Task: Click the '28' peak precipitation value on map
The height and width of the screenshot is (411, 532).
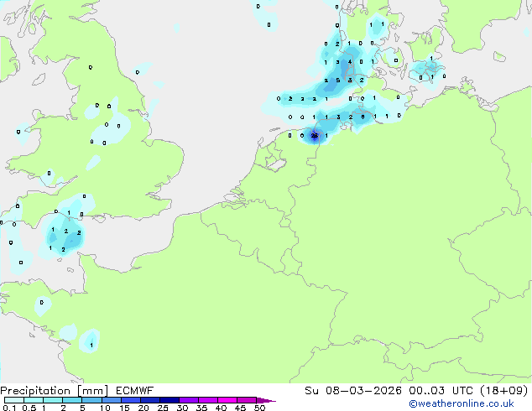Action: click(315, 136)
